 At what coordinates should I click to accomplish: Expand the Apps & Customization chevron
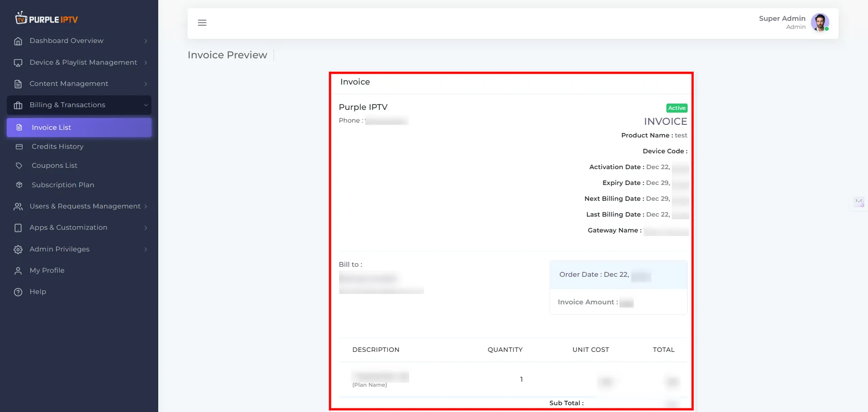pos(146,227)
